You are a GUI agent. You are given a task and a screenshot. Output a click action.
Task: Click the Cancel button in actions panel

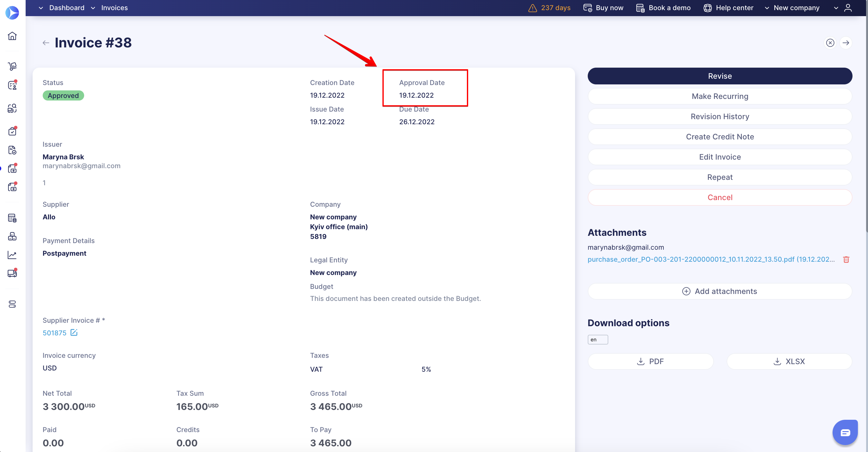[719, 197]
